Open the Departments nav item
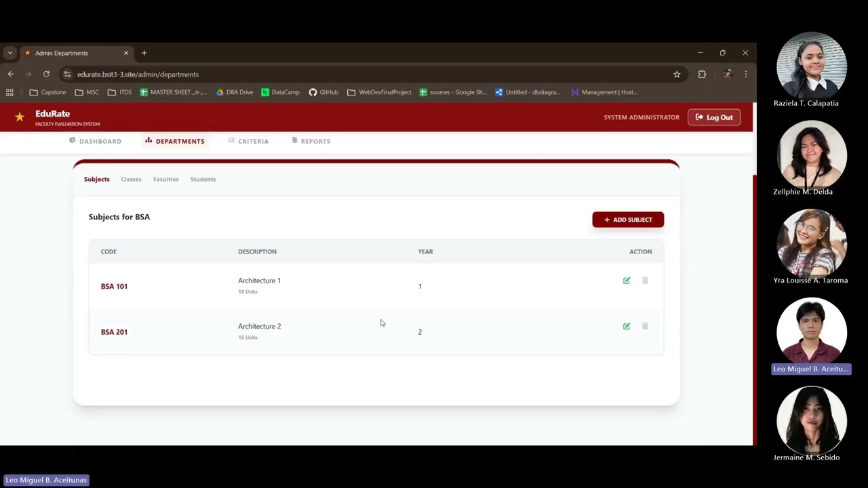 (x=174, y=141)
